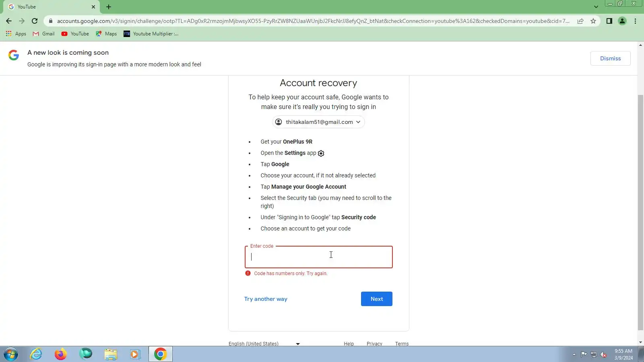The height and width of the screenshot is (362, 644).
Task: Open Windows Explorer folder from taskbar
Action: pos(110,354)
